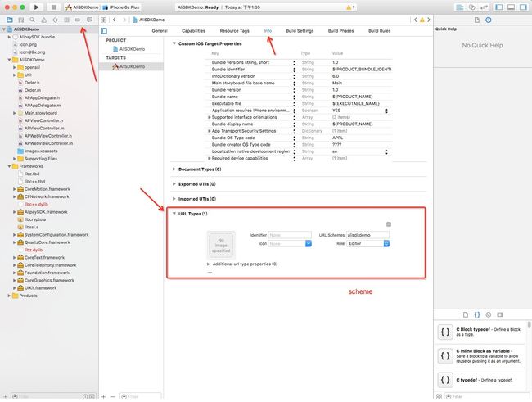Click the URL Schemes text field

[367, 235]
